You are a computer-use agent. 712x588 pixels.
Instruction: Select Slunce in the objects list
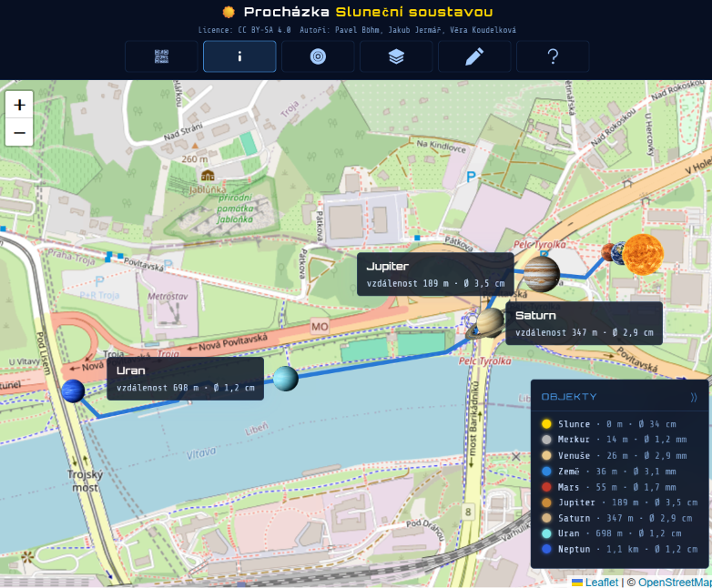pos(619,424)
